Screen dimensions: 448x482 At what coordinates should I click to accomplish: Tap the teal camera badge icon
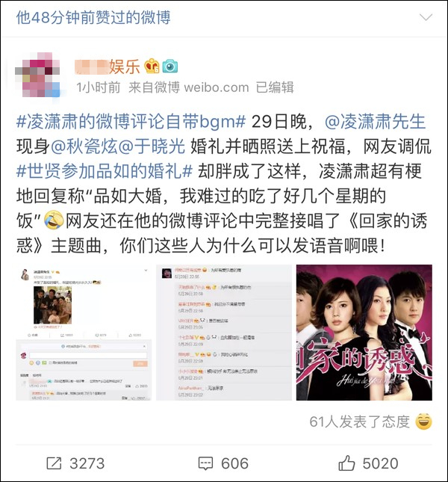[169, 66]
